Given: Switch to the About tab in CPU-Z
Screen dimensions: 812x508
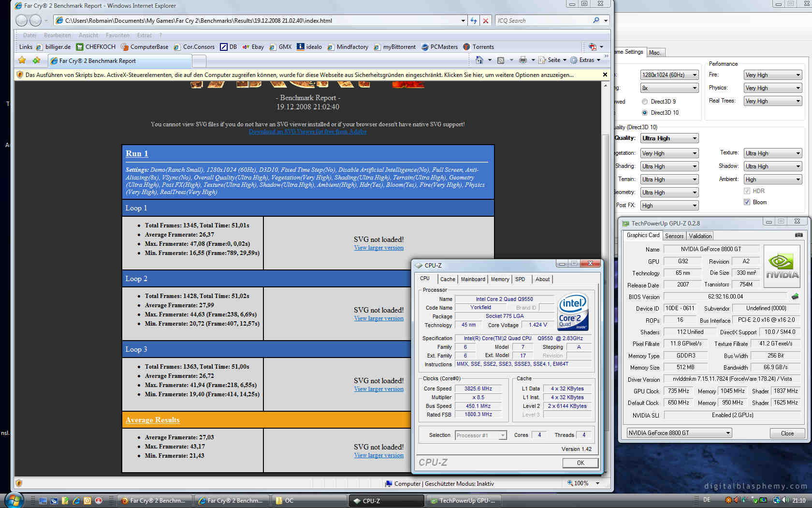Looking at the screenshot, I should [542, 279].
